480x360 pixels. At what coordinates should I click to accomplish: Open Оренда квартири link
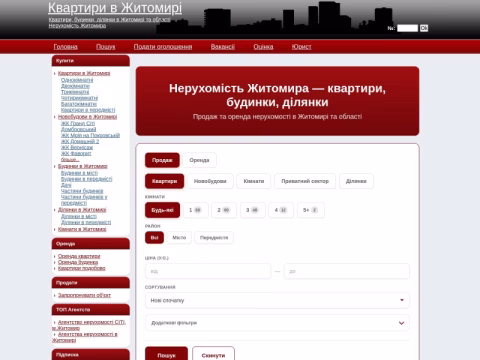(x=79, y=256)
